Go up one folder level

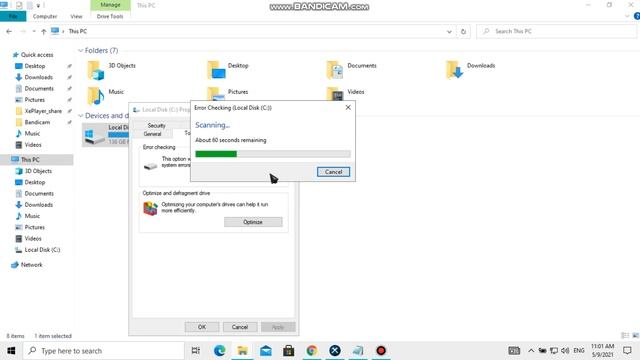[43, 31]
